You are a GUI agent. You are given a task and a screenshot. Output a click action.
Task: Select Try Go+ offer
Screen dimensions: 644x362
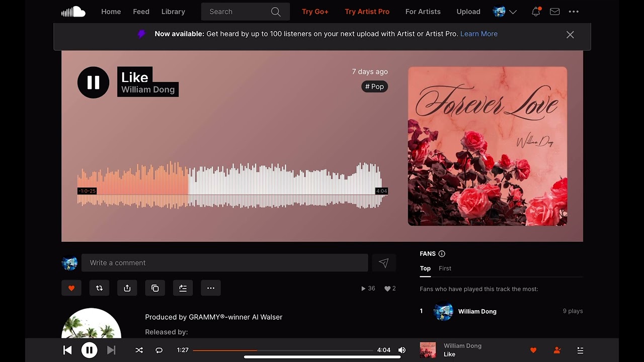[315, 12]
